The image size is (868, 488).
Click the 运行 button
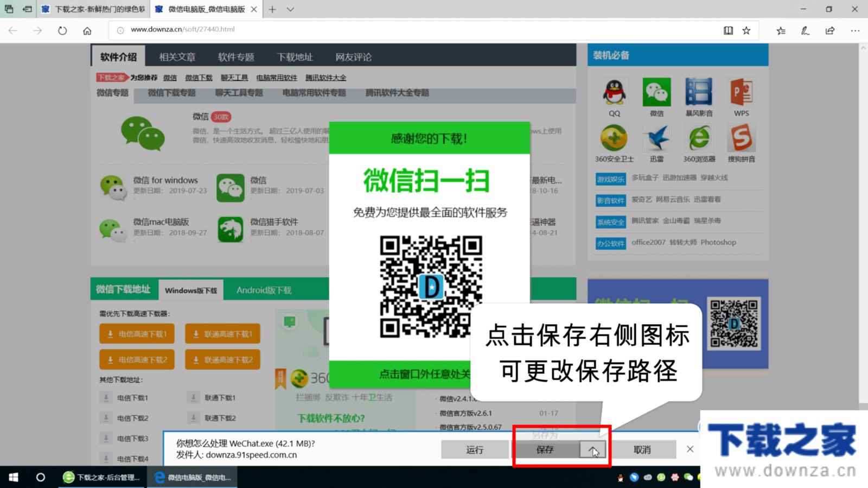pos(475,449)
